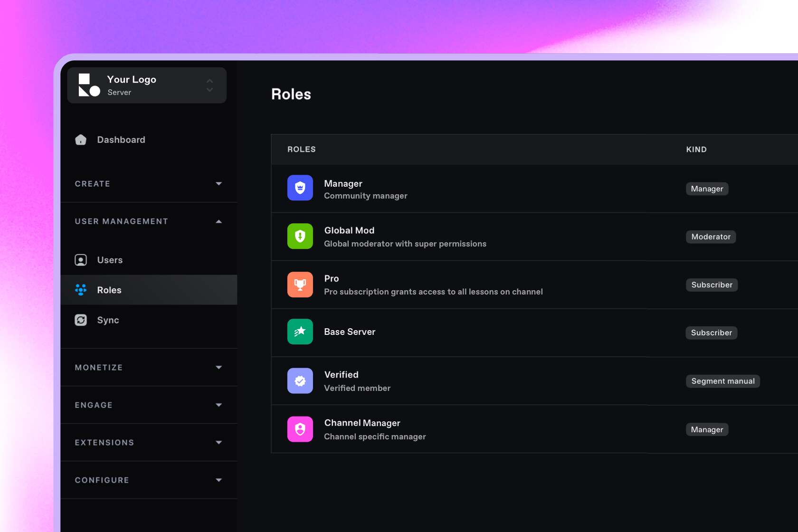Click the Roles people-group icon in sidebar

81,290
